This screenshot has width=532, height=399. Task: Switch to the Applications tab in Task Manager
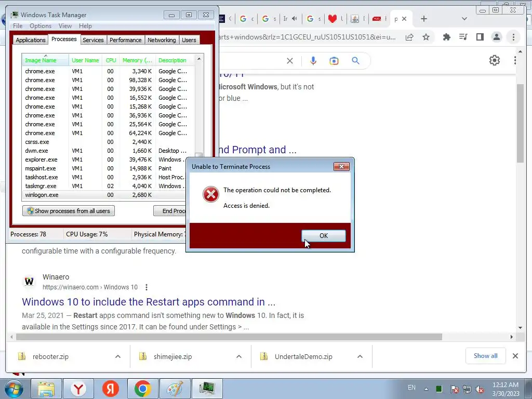[x=31, y=40]
